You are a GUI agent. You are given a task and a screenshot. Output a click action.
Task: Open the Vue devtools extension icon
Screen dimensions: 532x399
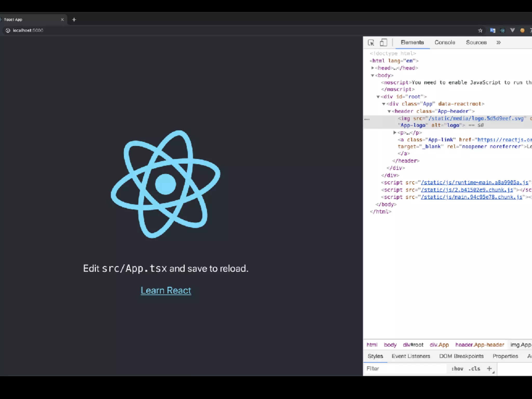512,30
